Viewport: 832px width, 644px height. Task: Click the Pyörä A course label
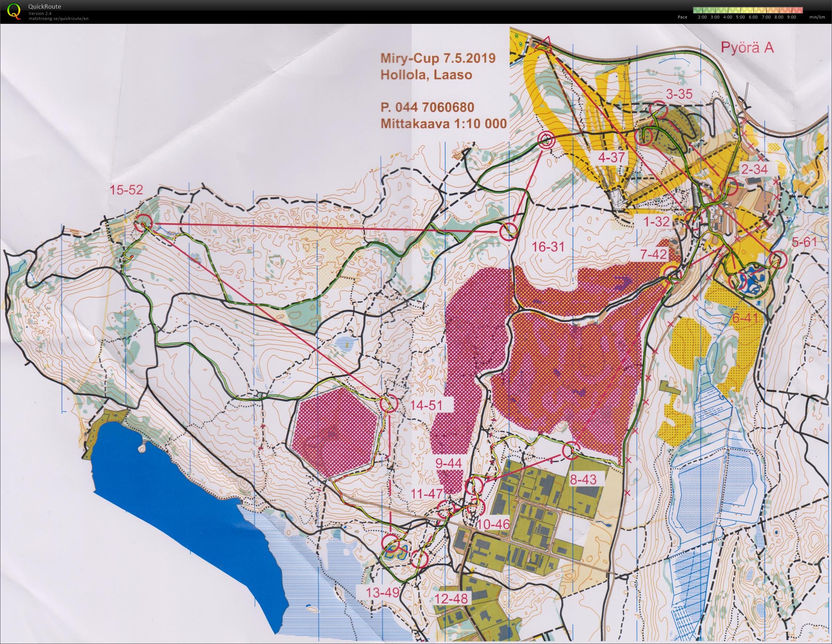(747, 48)
